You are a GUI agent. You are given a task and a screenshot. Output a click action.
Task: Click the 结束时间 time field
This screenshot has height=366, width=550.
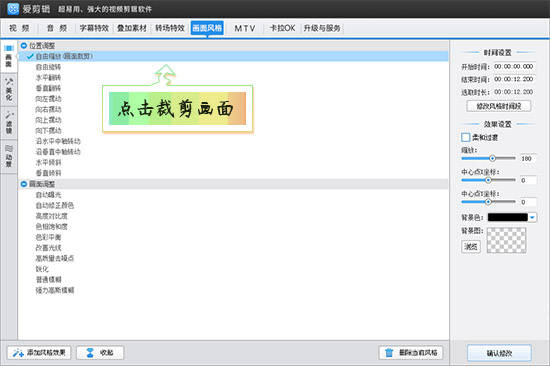pos(514,79)
